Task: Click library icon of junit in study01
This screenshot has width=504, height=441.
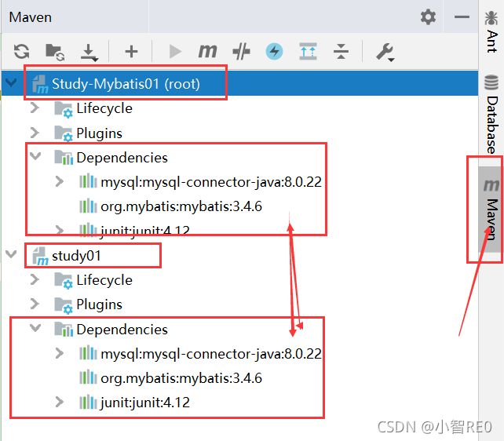Action: click(88, 402)
